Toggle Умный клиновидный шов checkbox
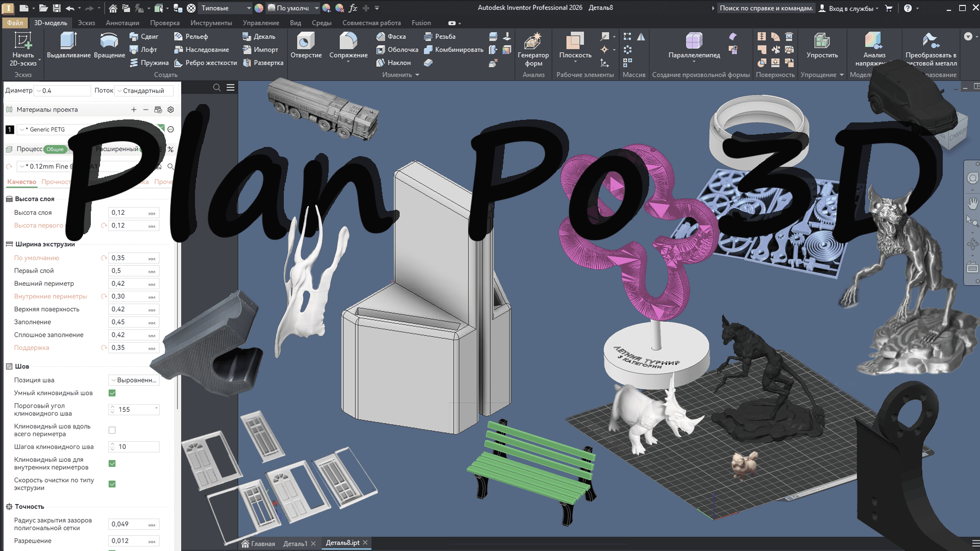This screenshot has width=980, height=551. 112,393
